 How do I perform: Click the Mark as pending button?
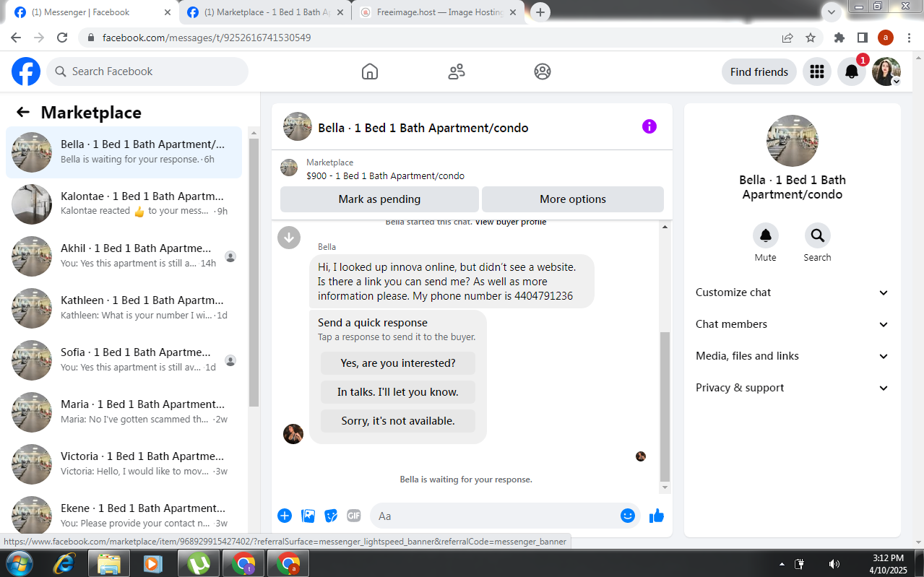coord(379,199)
